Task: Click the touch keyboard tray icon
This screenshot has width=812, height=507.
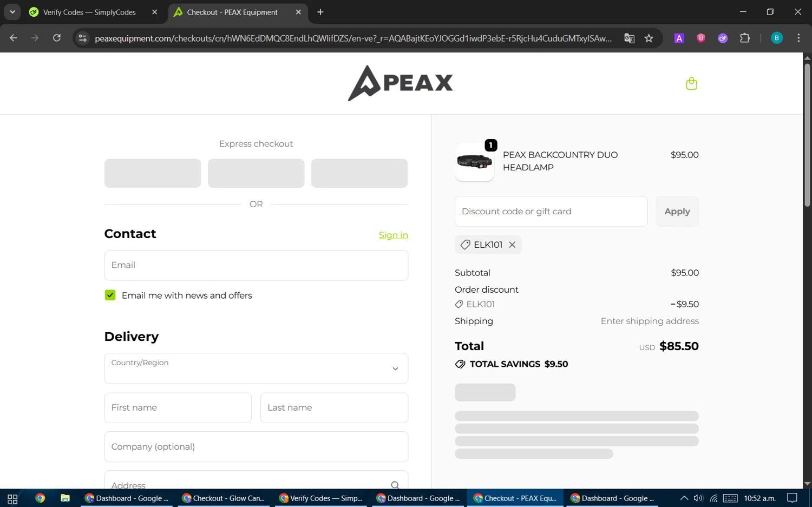Action: (730, 498)
